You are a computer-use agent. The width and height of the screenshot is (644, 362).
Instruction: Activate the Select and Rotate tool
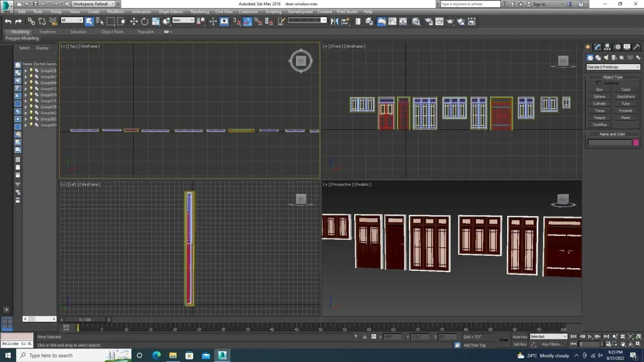point(144,21)
